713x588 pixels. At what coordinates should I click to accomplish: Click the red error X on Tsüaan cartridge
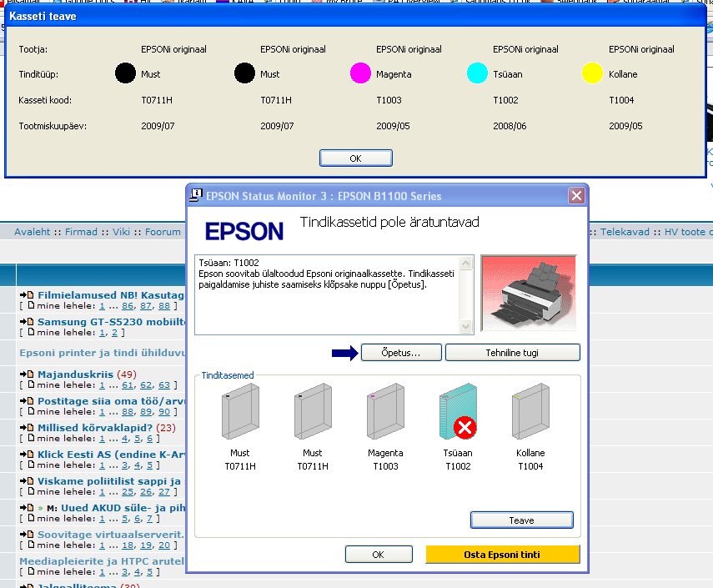click(464, 428)
